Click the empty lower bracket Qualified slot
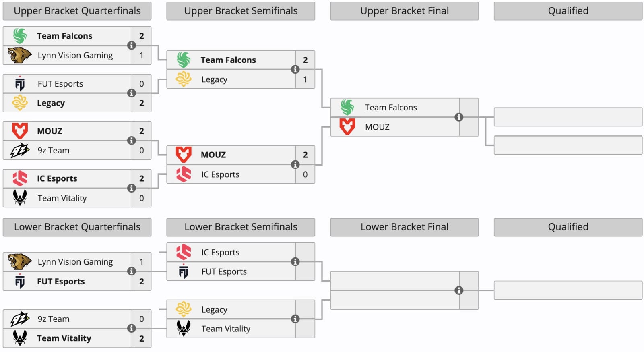The image size is (644, 352). (568, 290)
